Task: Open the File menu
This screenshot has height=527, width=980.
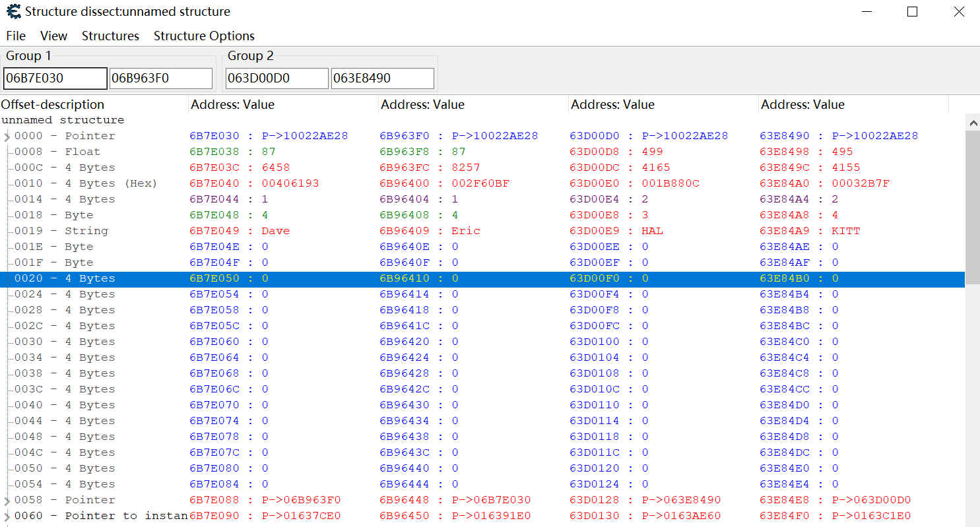Action: pos(16,36)
